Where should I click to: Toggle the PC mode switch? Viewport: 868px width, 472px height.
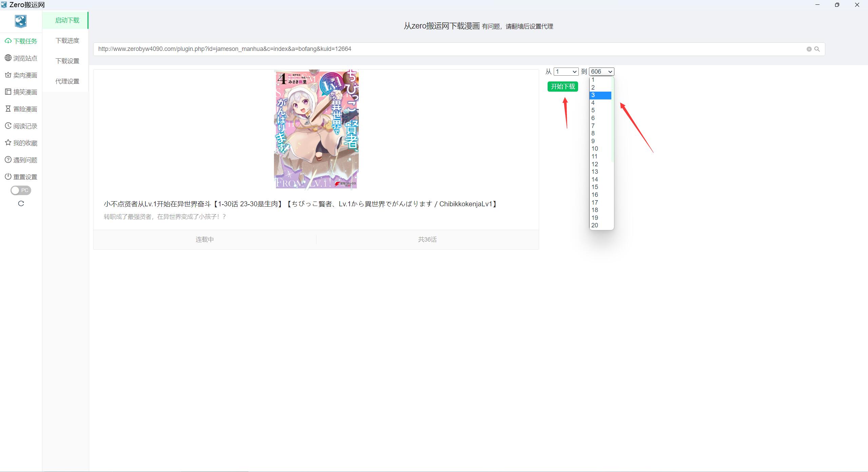[x=21, y=190]
